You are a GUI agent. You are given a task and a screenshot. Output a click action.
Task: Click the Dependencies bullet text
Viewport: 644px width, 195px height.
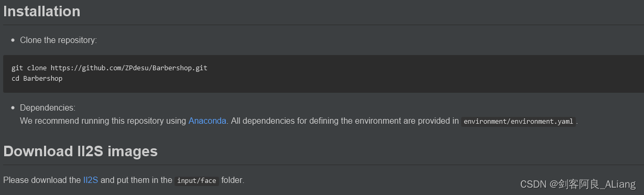48,107
